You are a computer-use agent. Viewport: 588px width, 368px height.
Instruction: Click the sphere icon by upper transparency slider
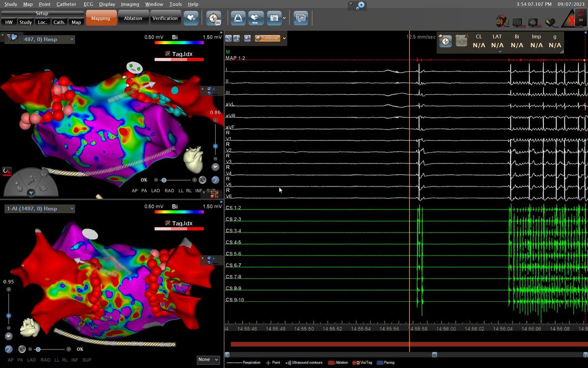click(202, 180)
